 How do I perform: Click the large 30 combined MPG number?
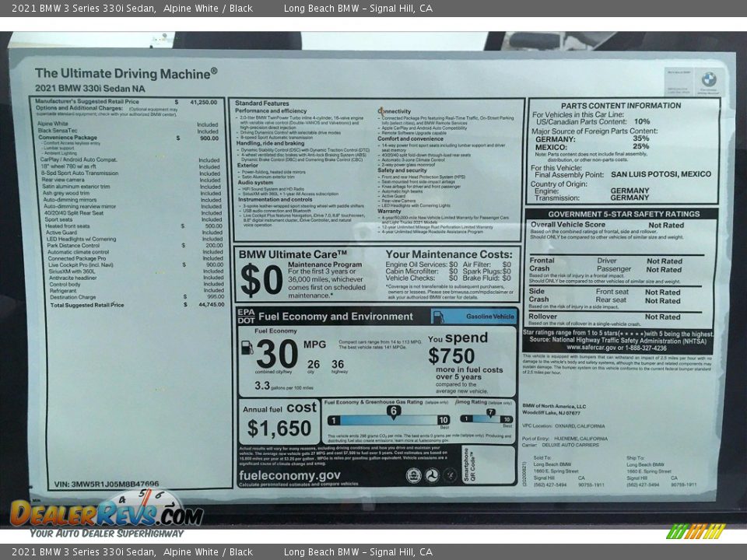(x=277, y=354)
